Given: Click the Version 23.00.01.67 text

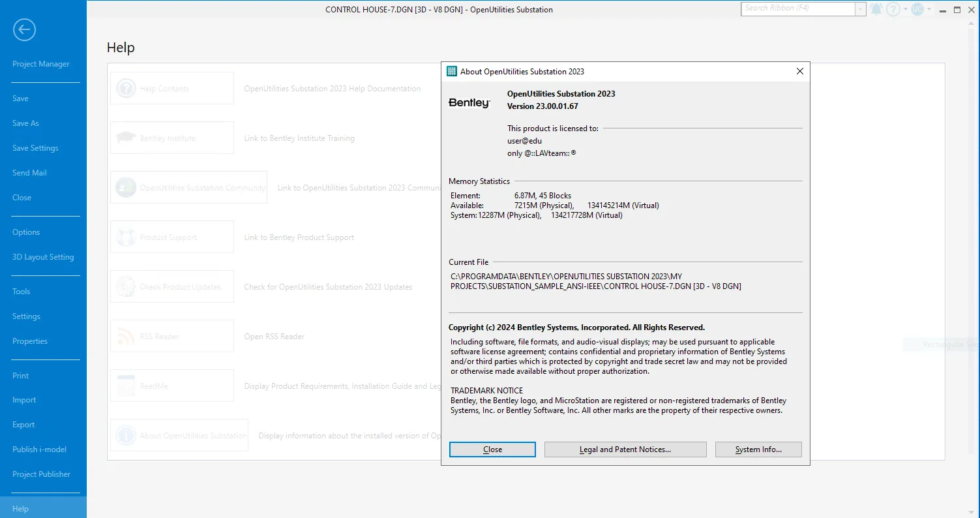Looking at the screenshot, I should tap(542, 106).
